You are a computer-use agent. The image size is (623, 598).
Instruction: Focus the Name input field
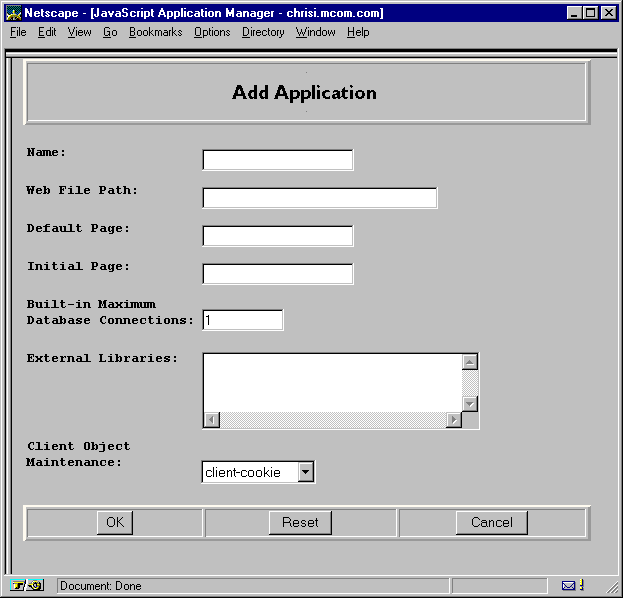(278, 160)
